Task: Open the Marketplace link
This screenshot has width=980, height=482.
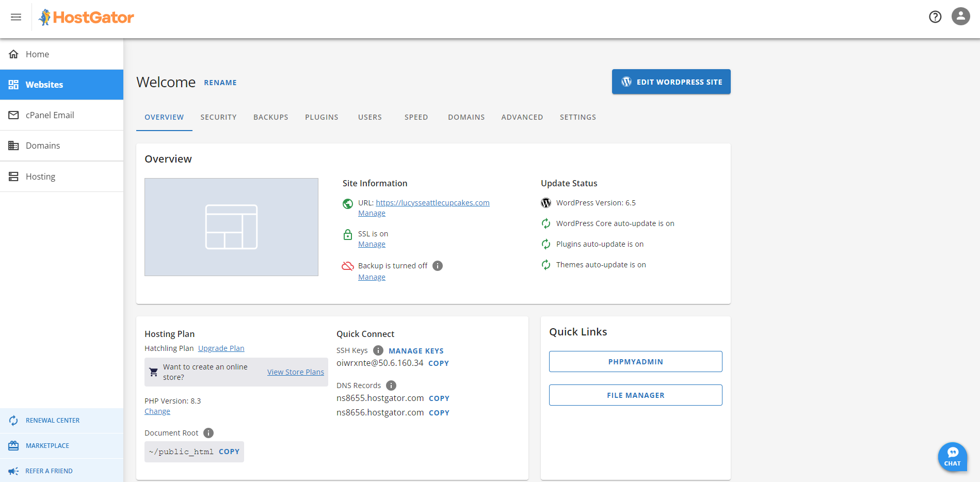Action: point(61,446)
